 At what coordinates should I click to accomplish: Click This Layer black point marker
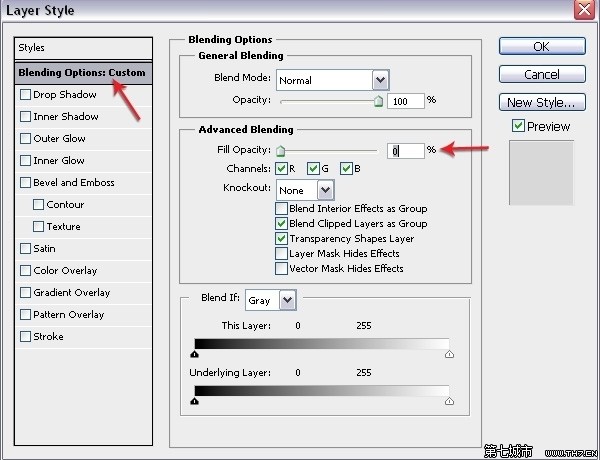pos(194,354)
